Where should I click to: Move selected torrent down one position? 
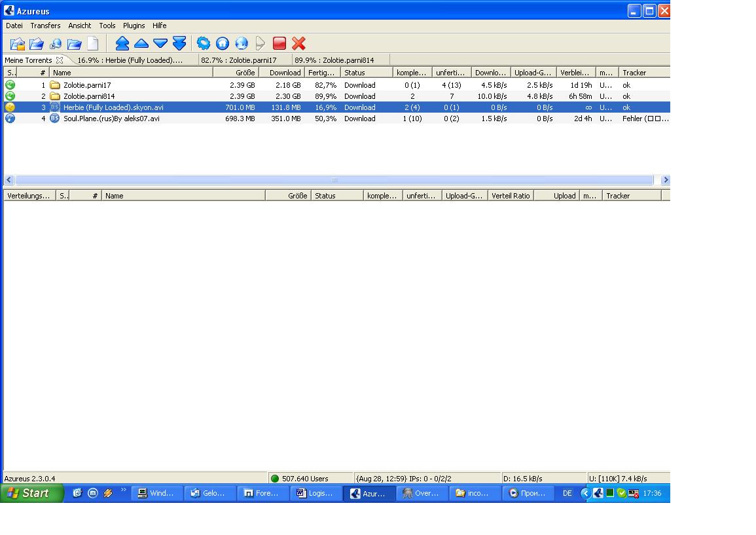(160, 43)
